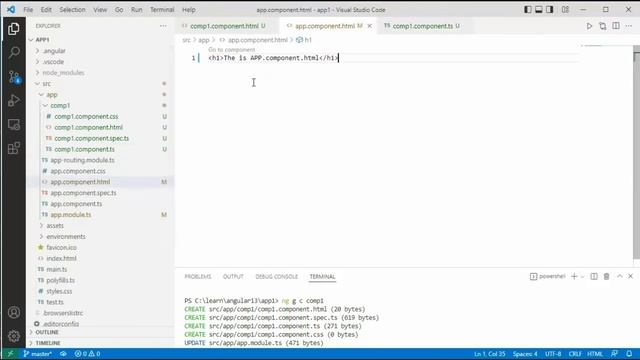
Task: Click the editor vertical scrollbar
Action: [x=636, y=152]
